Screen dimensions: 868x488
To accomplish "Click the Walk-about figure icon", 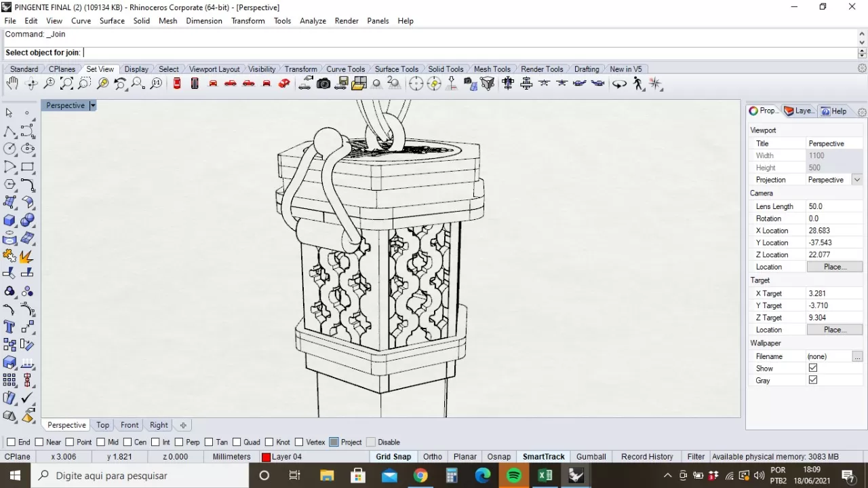I will coord(638,83).
